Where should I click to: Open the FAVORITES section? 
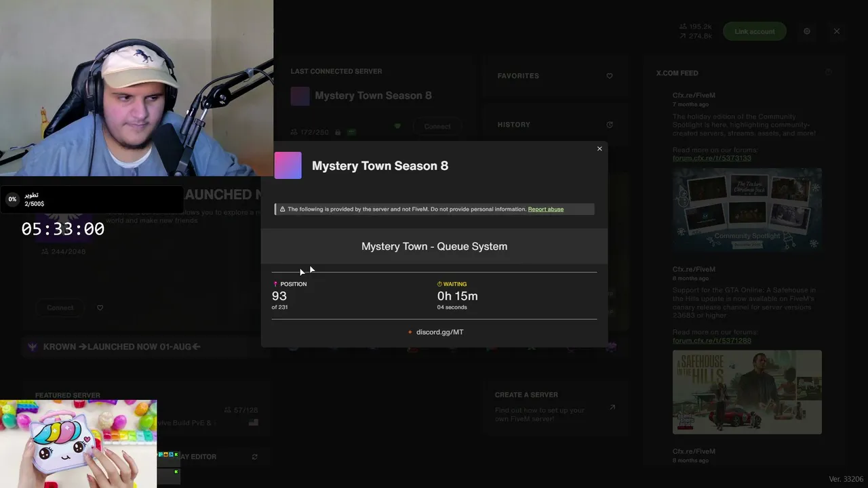555,76
